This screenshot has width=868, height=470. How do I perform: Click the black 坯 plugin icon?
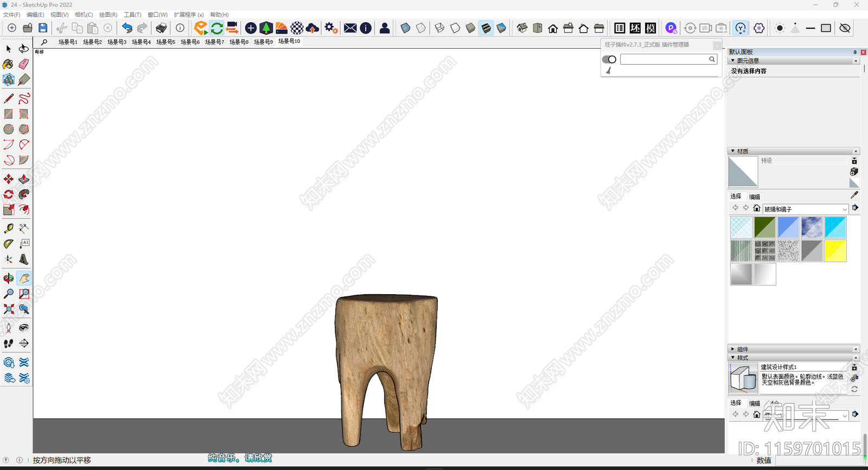(635, 28)
